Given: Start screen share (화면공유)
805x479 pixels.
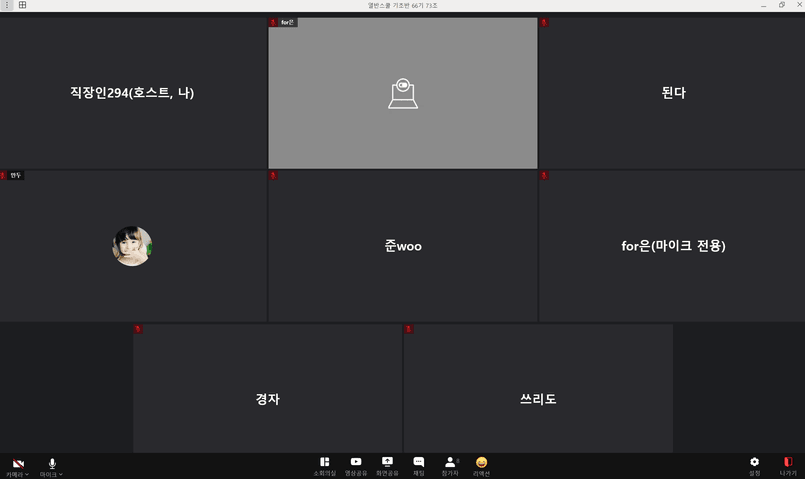Looking at the screenshot, I should tap(387, 464).
